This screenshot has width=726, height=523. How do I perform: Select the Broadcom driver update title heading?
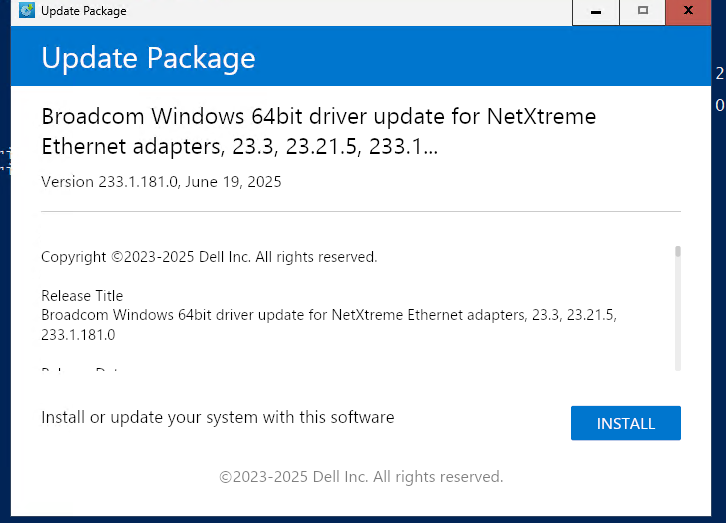pyautogui.click(x=318, y=131)
